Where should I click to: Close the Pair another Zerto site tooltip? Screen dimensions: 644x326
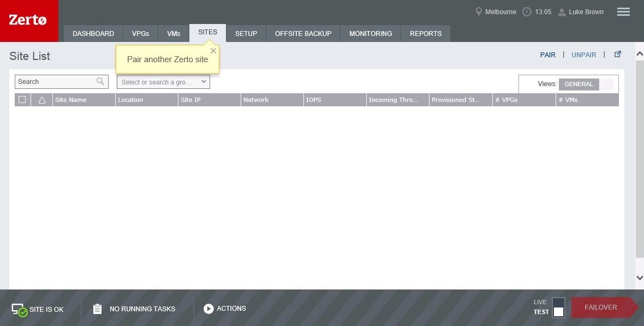tap(213, 51)
